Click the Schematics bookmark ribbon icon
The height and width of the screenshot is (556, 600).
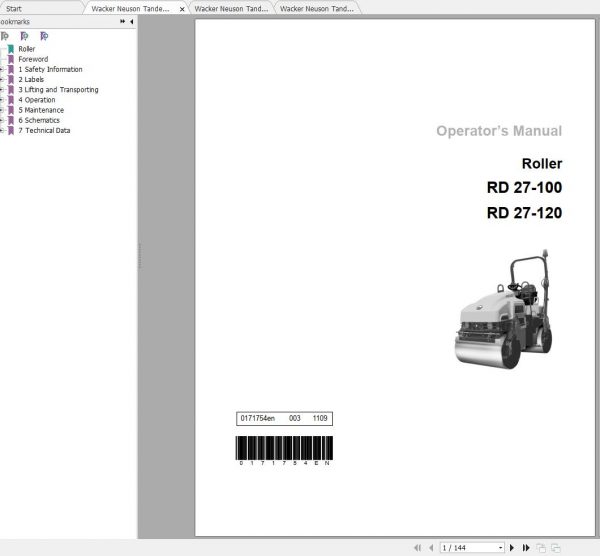(11, 120)
